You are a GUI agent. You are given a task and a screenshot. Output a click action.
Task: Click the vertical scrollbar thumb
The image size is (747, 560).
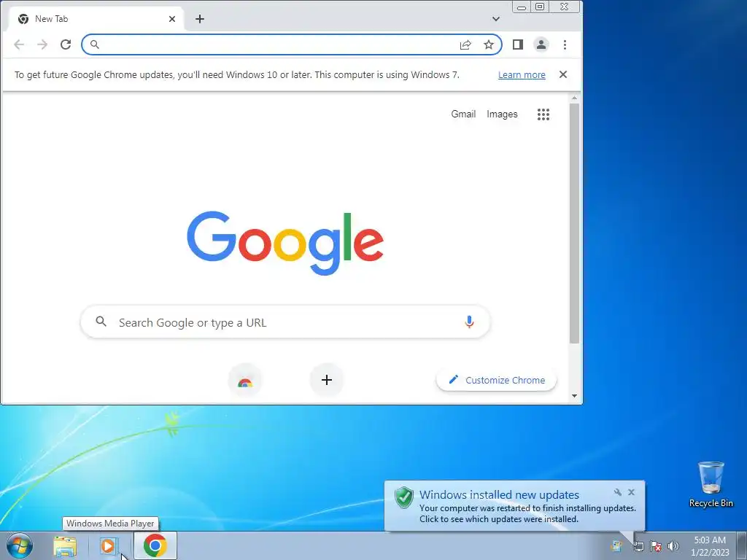(x=575, y=223)
